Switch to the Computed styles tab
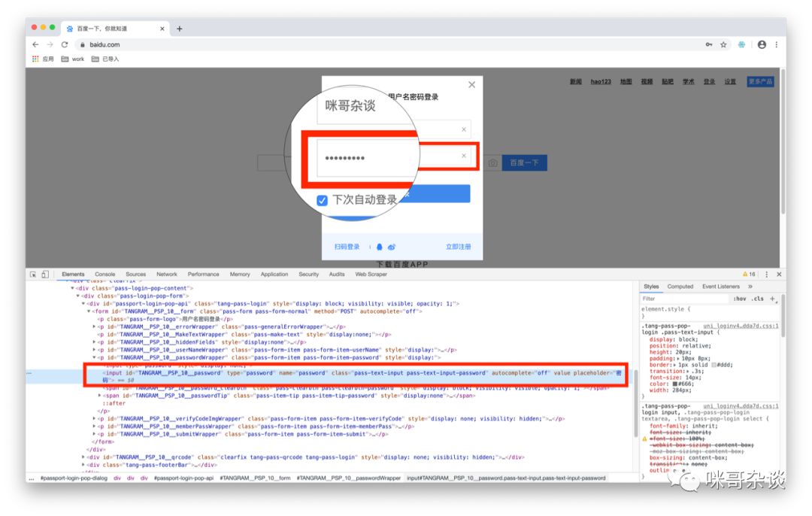This screenshot has height=516, width=812. [680, 287]
